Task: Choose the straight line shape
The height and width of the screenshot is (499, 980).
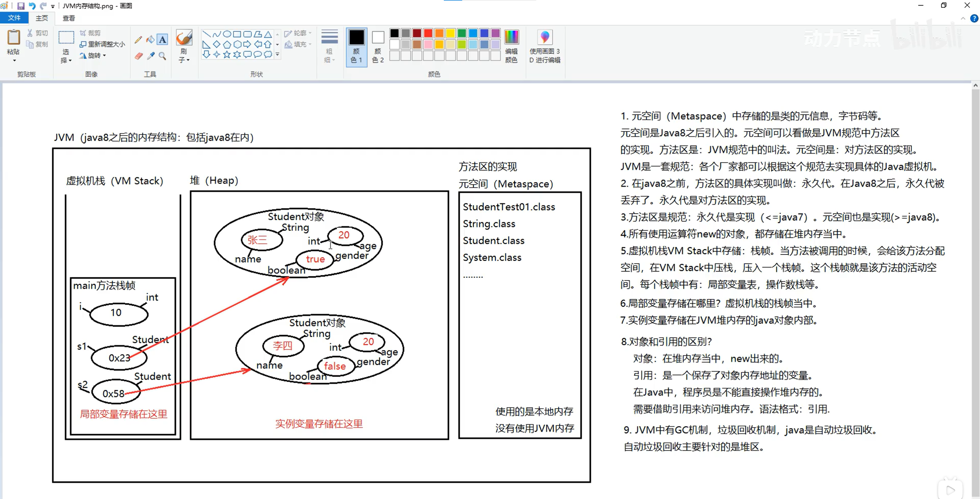Action: click(x=206, y=34)
